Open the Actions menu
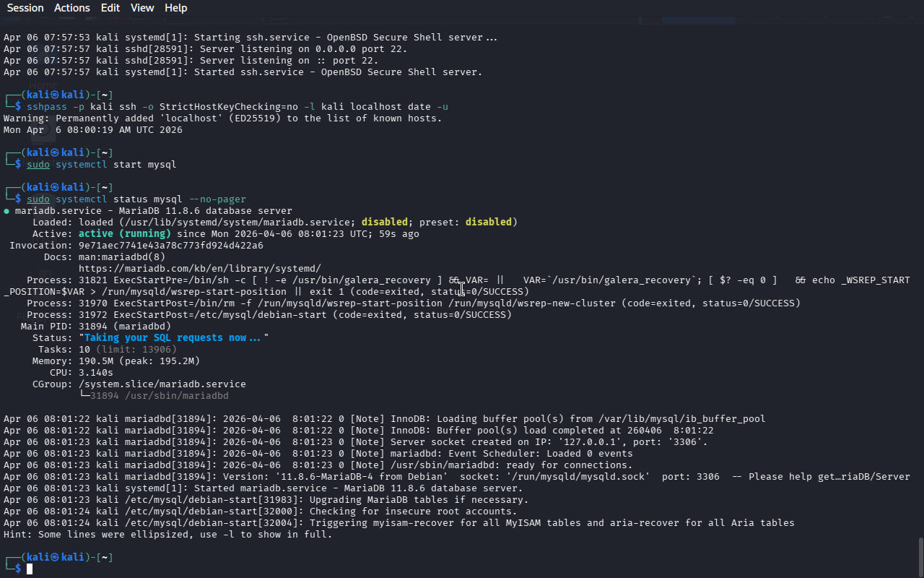924x578 pixels. pyautogui.click(x=72, y=8)
